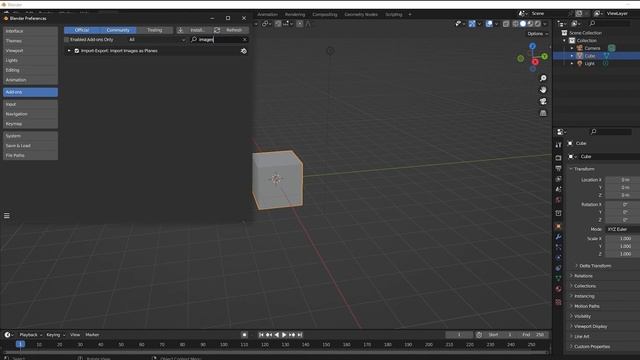The height and width of the screenshot is (360, 640).
Task: Click the Refresh add-ons button
Action: tap(230, 30)
